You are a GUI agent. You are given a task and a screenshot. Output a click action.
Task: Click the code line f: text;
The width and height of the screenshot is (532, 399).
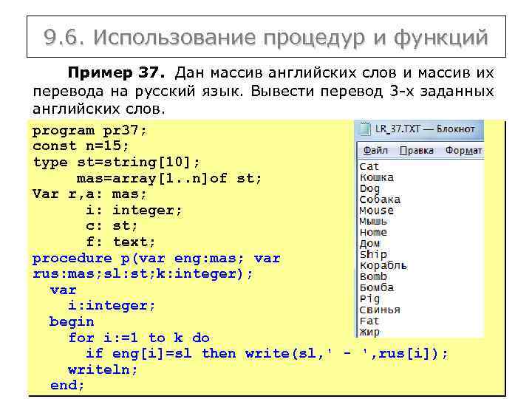[x=120, y=242]
